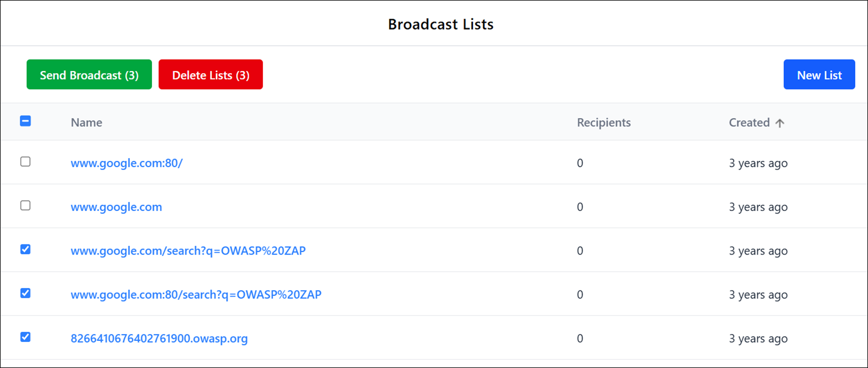Sort by the Name column header
Screen dimensions: 868x368
point(86,122)
